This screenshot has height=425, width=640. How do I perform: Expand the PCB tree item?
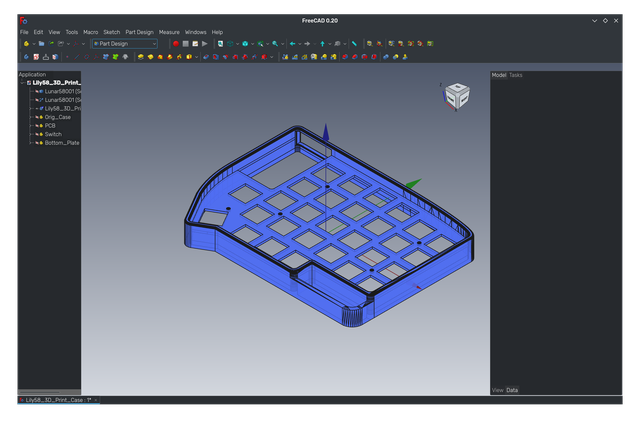31,126
